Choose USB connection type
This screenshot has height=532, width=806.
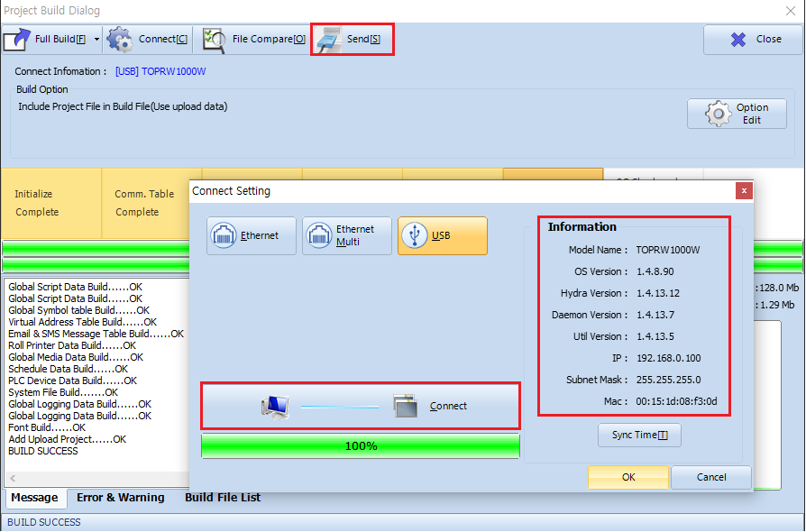(443, 236)
